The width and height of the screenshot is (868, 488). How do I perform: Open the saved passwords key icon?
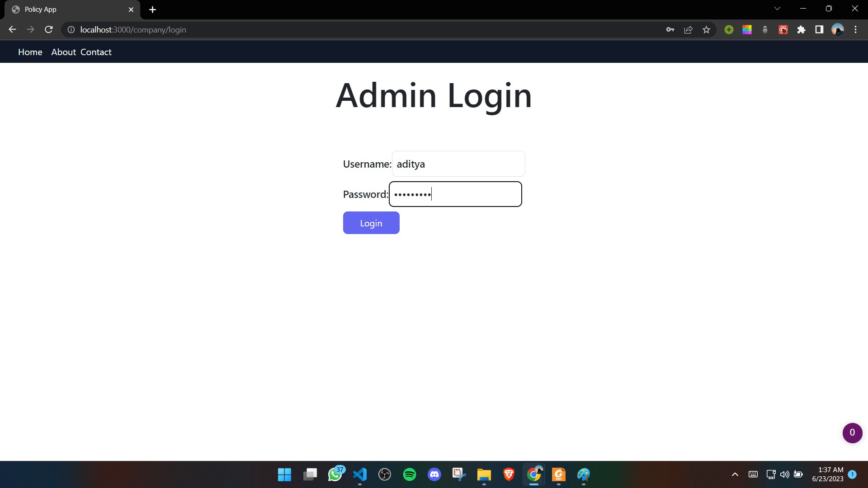pos(670,29)
